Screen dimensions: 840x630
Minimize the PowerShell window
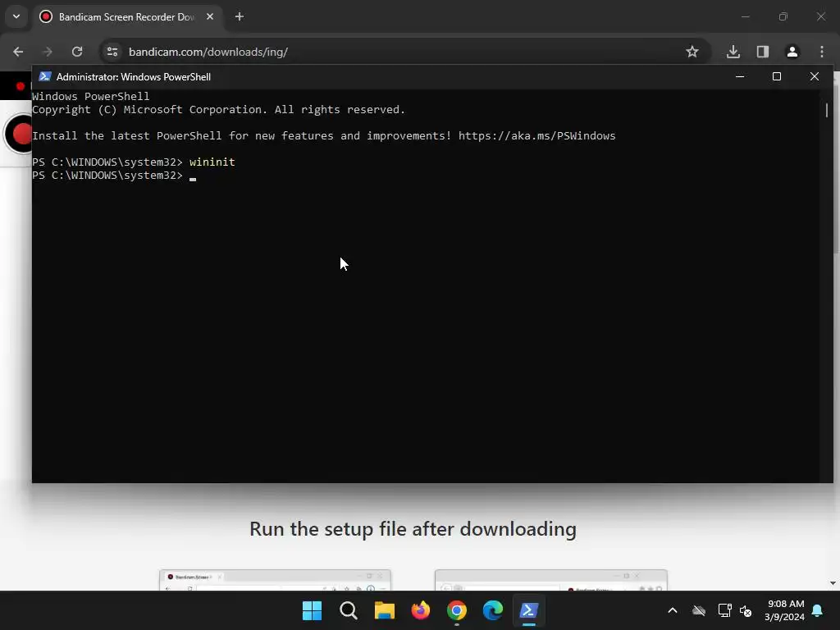(740, 76)
